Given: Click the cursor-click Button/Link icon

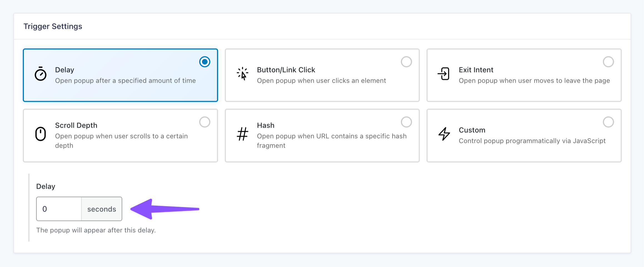Looking at the screenshot, I should pyautogui.click(x=242, y=74).
